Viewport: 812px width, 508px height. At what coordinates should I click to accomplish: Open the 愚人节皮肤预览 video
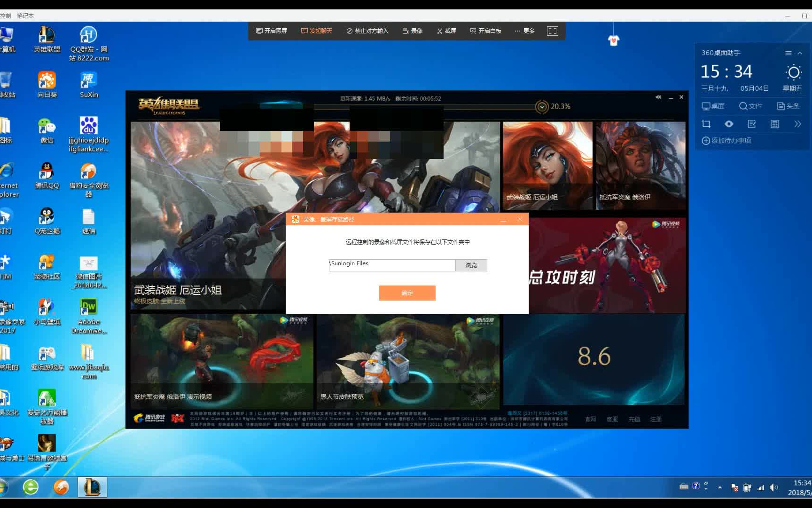[408, 361]
